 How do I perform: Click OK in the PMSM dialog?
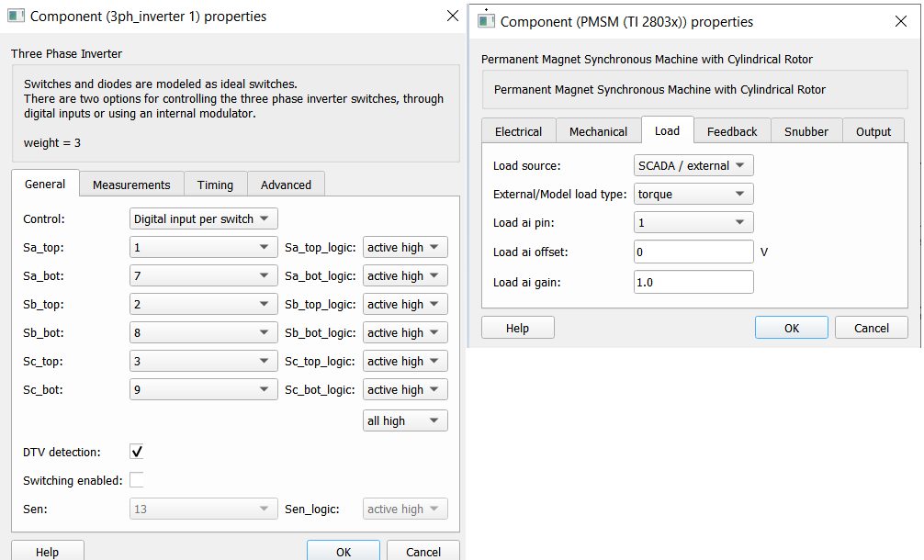click(x=791, y=329)
